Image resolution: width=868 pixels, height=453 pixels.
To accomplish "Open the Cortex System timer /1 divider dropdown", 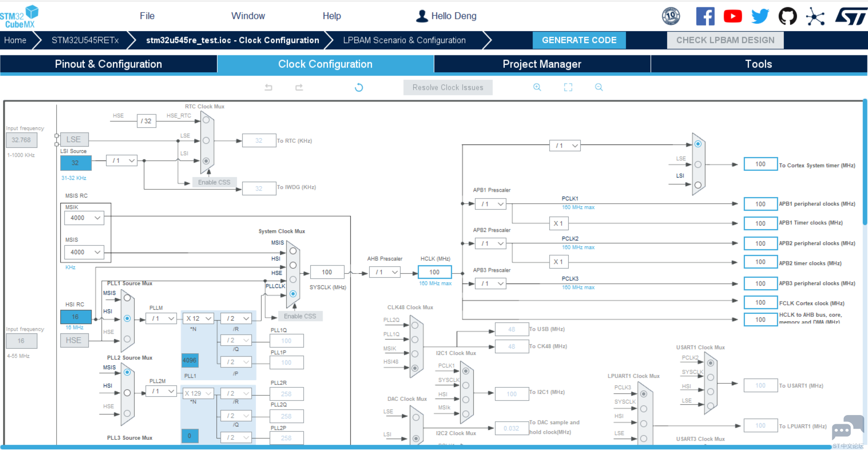I will click(565, 146).
